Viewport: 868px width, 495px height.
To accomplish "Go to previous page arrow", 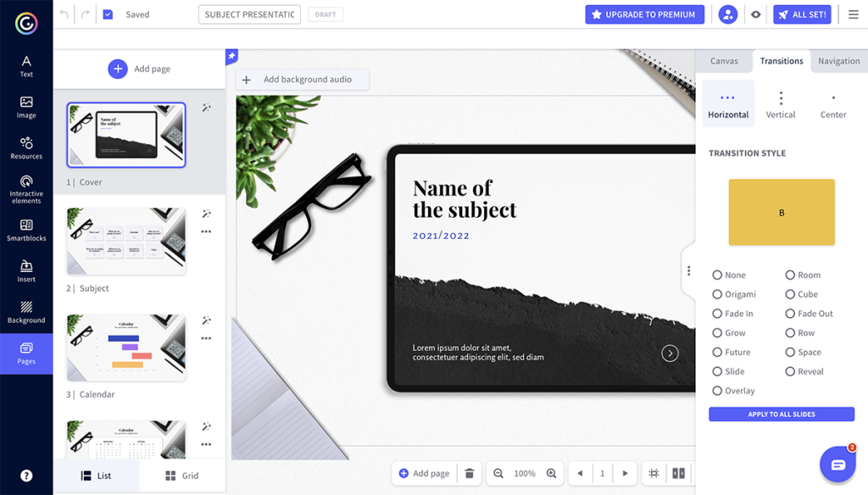I will [x=580, y=474].
